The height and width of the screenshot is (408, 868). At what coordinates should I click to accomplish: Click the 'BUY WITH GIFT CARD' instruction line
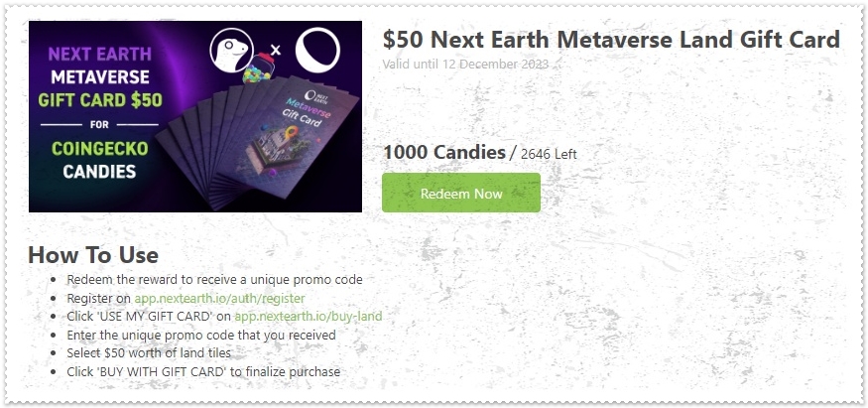tap(203, 371)
